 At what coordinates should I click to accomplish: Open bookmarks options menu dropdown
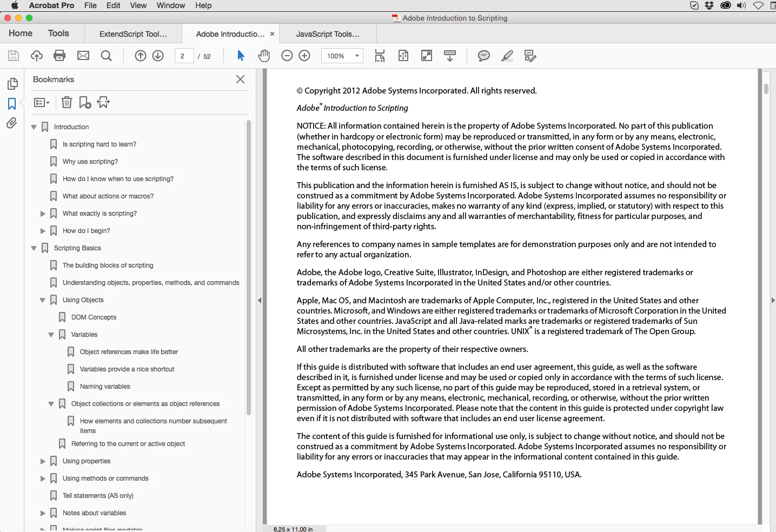(42, 102)
